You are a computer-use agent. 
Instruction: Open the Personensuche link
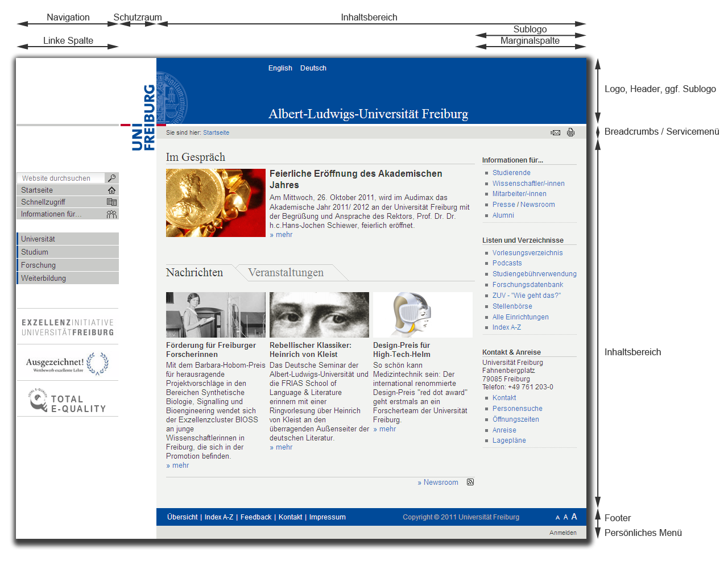click(x=518, y=409)
